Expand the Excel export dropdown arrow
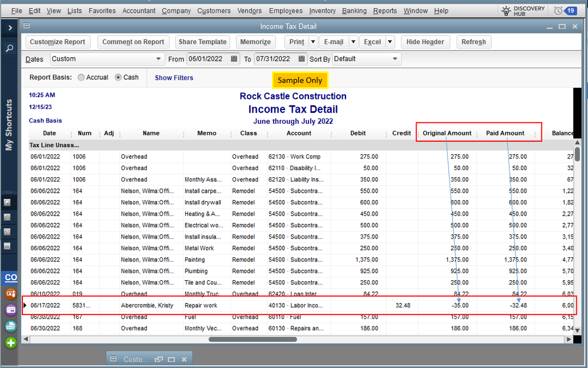Screen dimensions: 588x368 [x=390, y=42]
